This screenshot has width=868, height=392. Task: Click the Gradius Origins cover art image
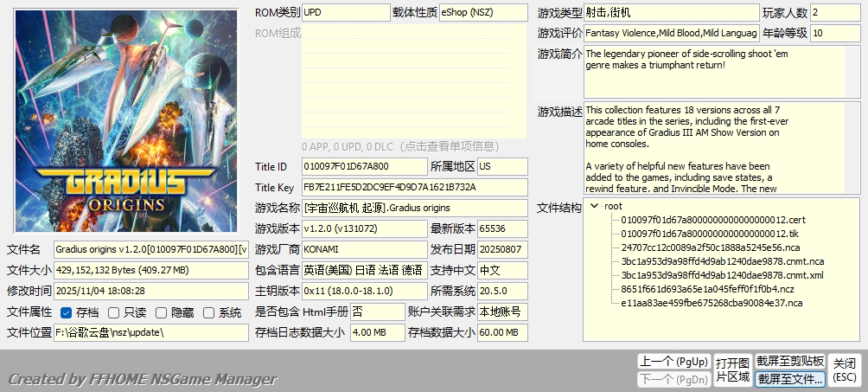pyautogui.click(x=125, y=121)
